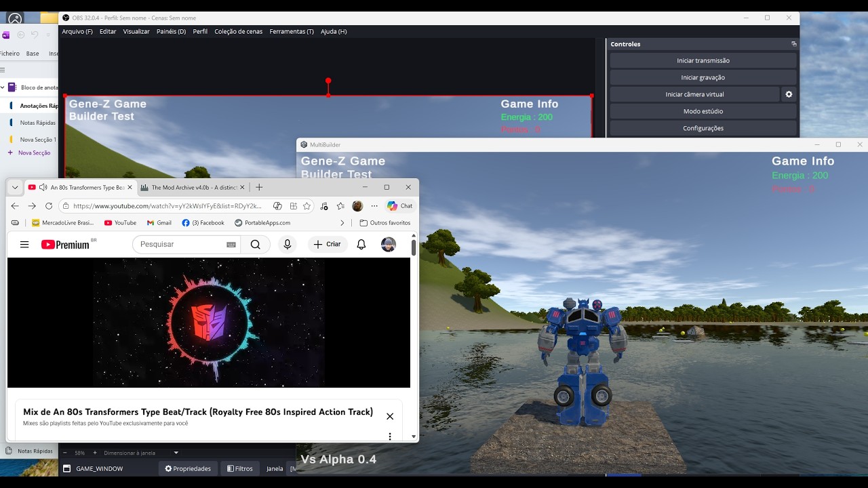
Task: Close The Mod Archive tab
Action: pyautogui.click(x=242, y=187)
